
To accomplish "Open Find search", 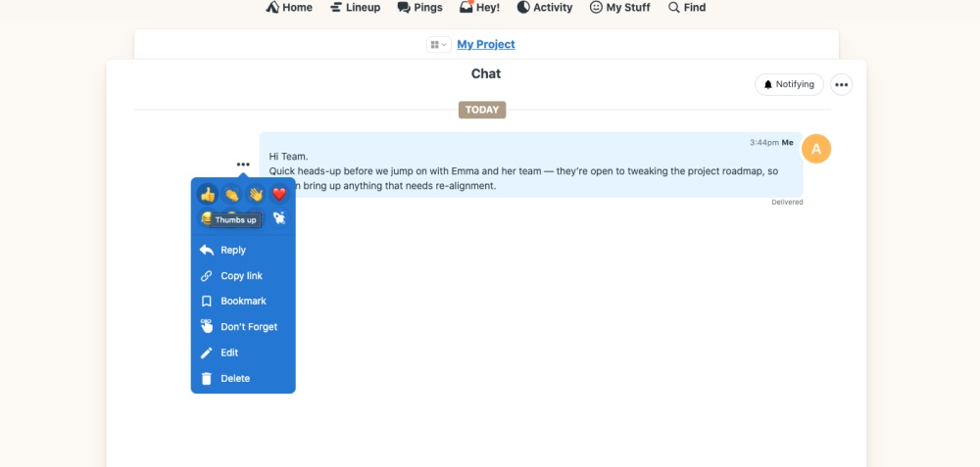I will pyautogui.click(x=687, y=8).
